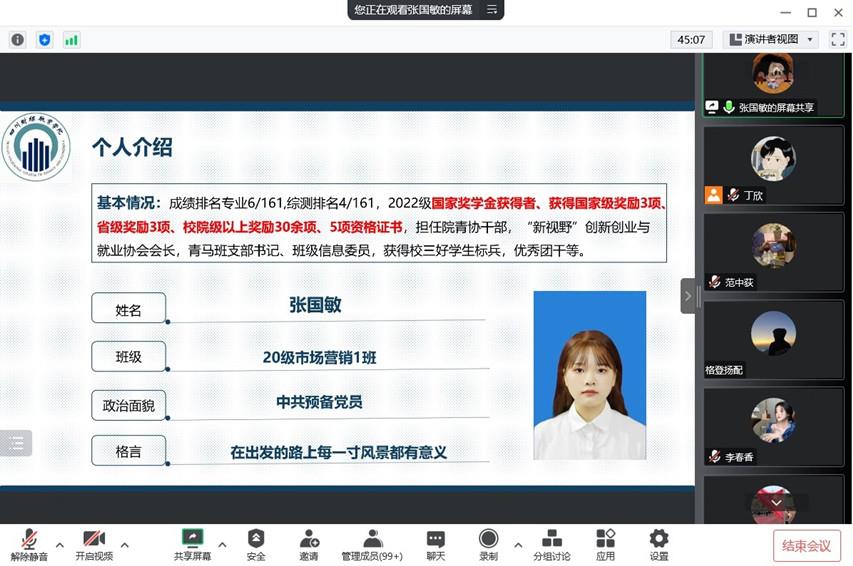
Task: Expand share options arrow beside 共享屏幕
Action: coord(222,545)
